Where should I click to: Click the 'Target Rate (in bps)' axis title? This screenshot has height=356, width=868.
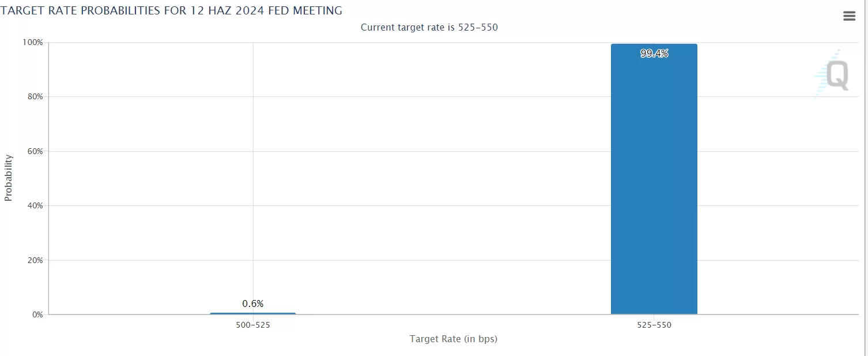pos(453,339)
